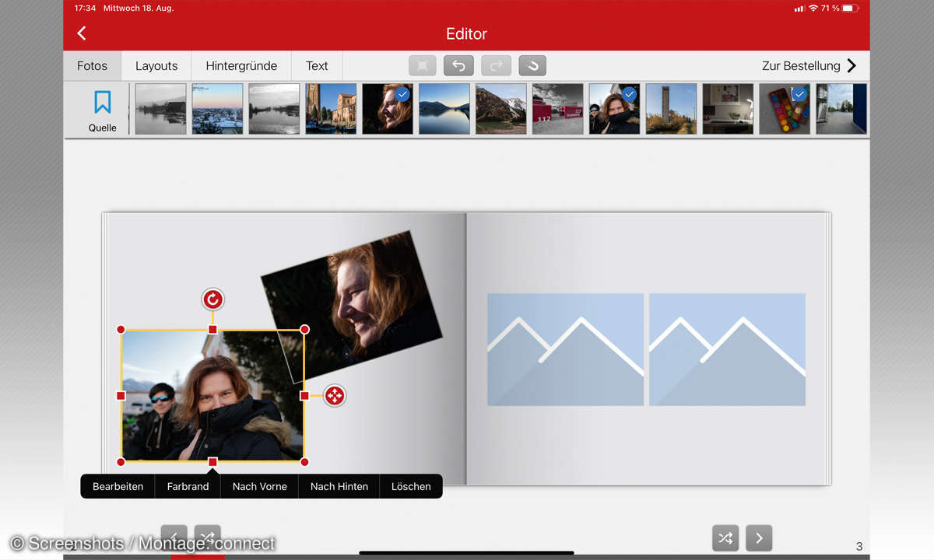Screen dimensions: 934x560
Task: Shuffle the left page layout
Action: [207, 537]
